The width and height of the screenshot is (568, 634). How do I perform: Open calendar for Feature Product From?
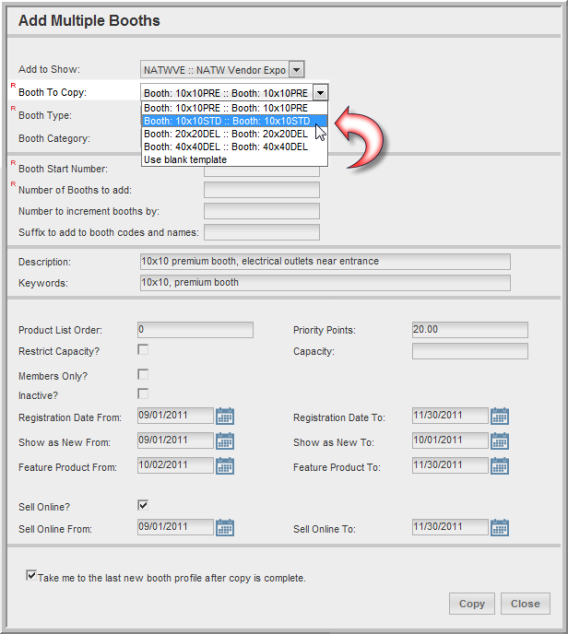(225, 466)
